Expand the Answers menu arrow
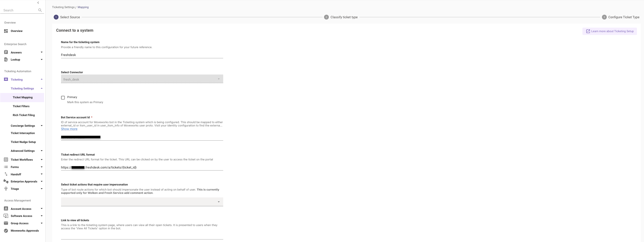This screenshot has height=242, width=644. tap(42, 52)
